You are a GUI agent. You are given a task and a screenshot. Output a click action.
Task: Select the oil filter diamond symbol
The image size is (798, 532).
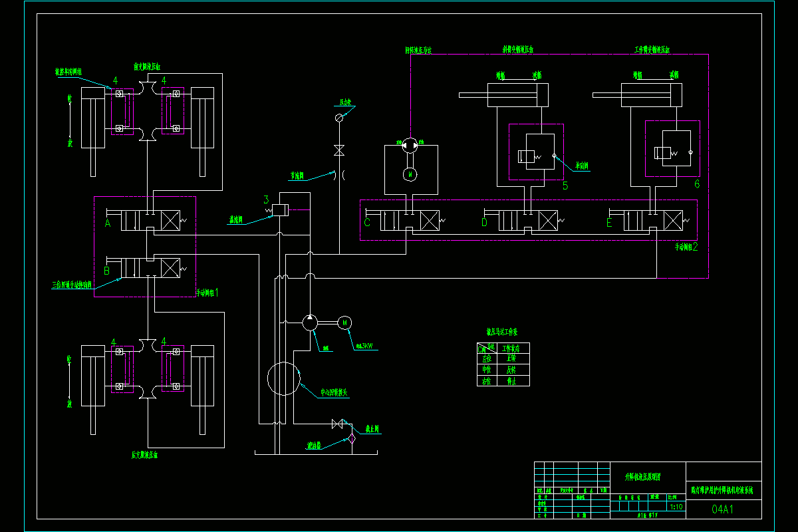[x=352, y=438]
